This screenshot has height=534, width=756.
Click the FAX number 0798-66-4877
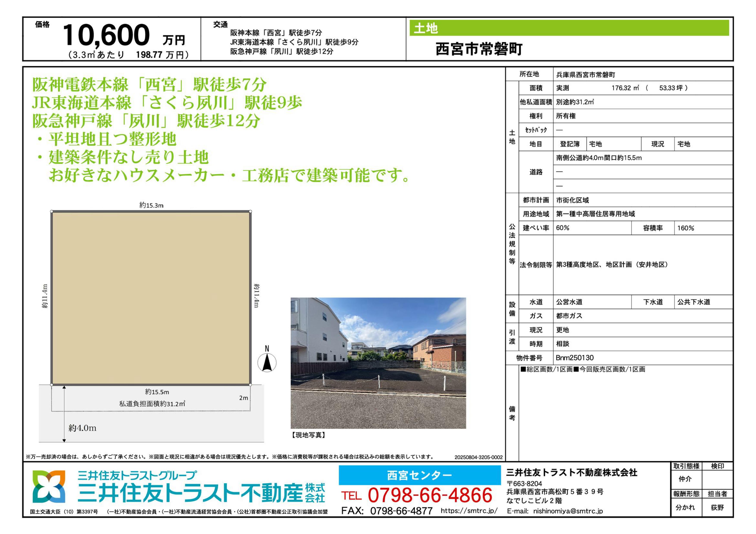pos(401,511)
